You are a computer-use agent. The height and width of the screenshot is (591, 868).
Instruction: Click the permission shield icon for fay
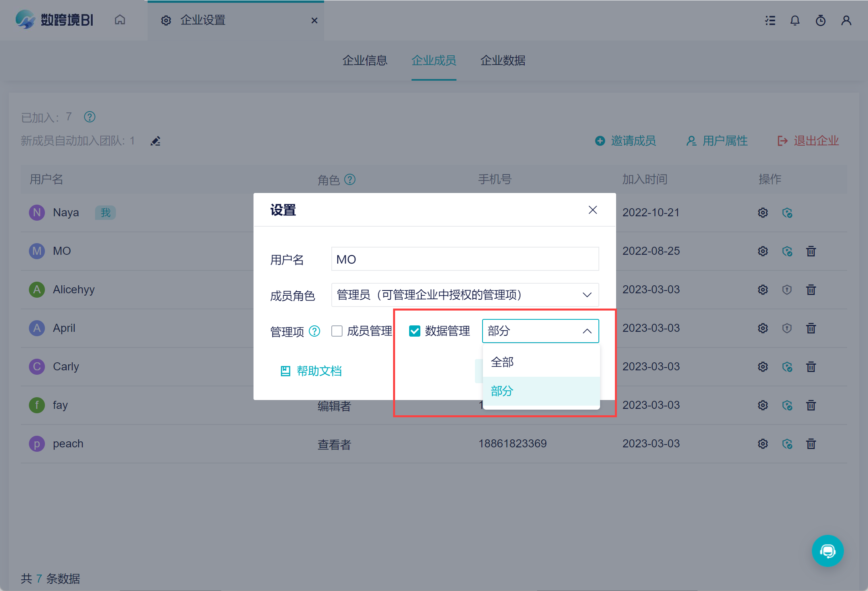[787, 405]
